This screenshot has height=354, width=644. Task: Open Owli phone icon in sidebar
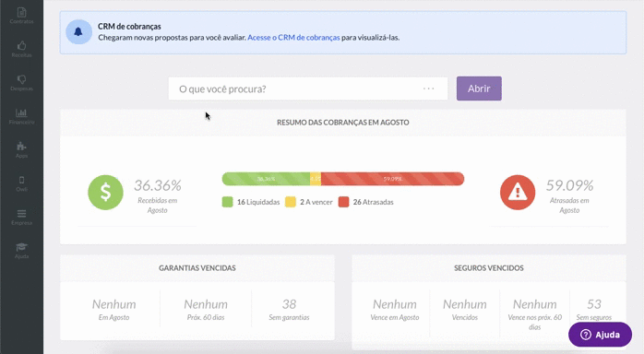coord(21,183)
